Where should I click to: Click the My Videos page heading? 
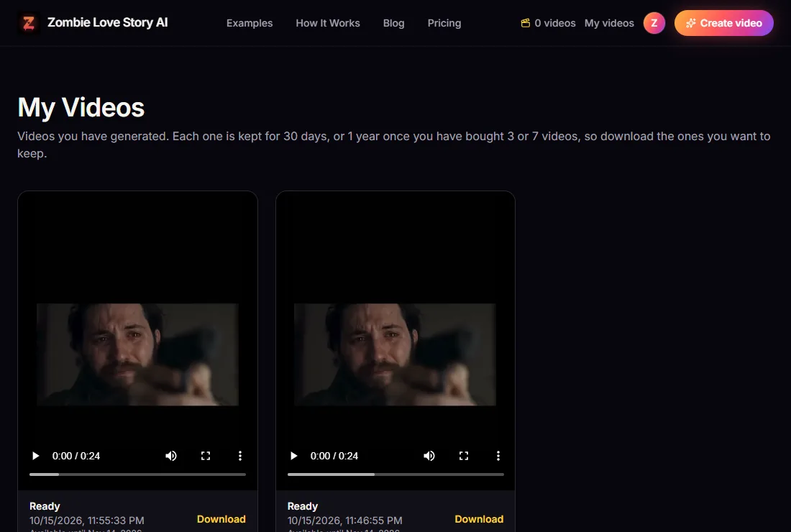[81, 107]
